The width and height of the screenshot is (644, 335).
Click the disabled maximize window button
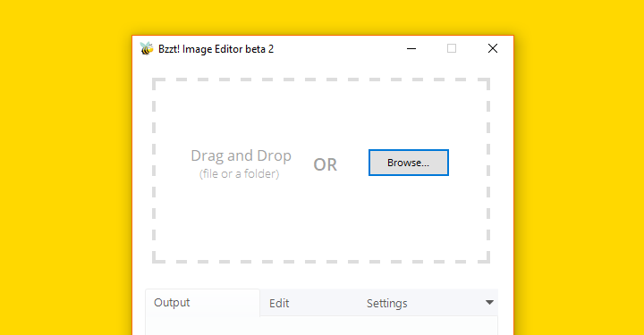click(x=452, y=49)
